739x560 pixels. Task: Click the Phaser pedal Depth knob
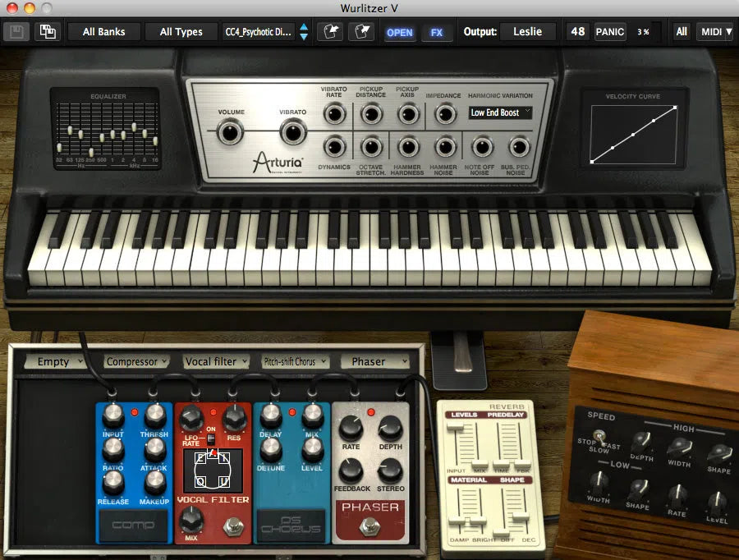tap(390, 426)
